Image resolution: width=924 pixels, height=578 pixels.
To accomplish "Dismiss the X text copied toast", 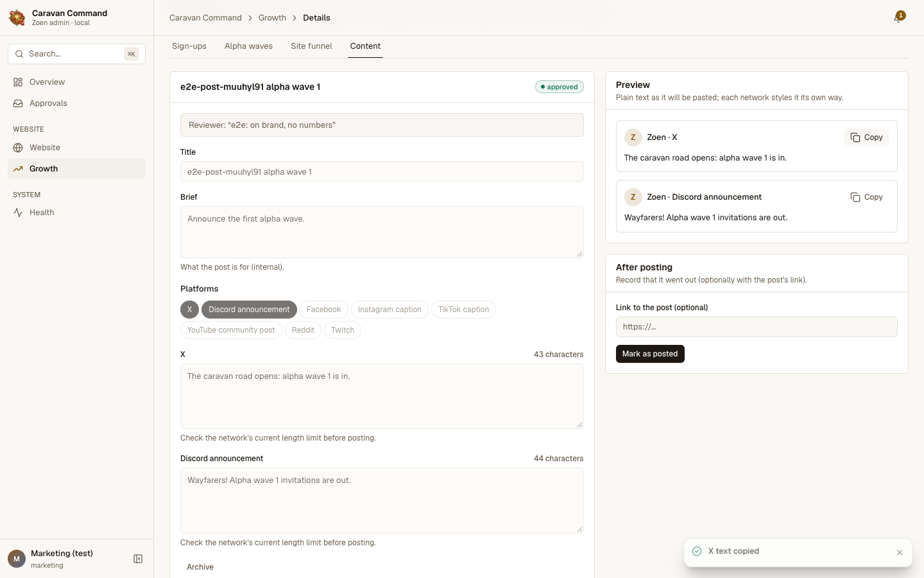I will 900,552.
